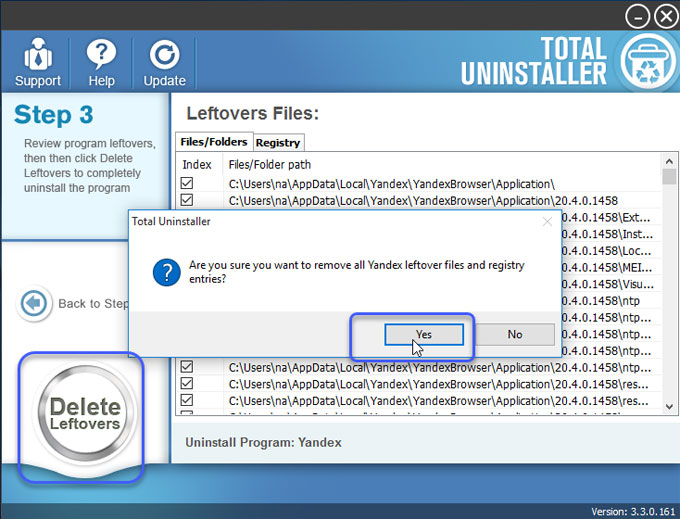This screenshot has width=680, height=519.
Task: Click the Uninstall Program: Yandex label
Action: [x=263, y=443]
